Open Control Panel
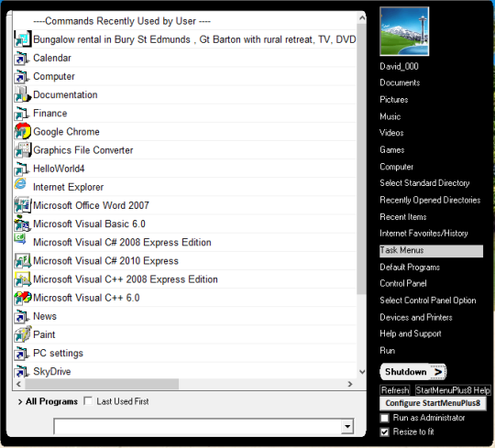495x448 pixels. click(403, 283)
